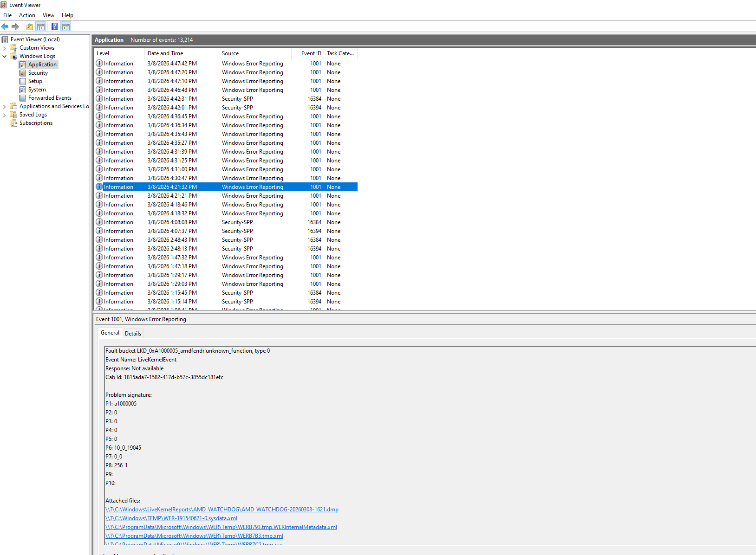Select the Security log icon in tree
Viewport: 756px width, 555px height.
[x=22, y=73]
